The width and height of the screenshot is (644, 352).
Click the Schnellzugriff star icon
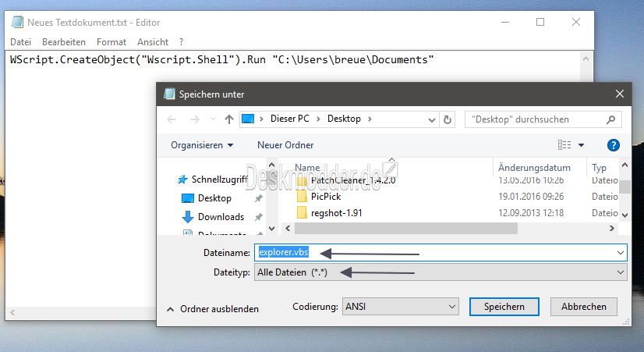click(x=182, y=180)
